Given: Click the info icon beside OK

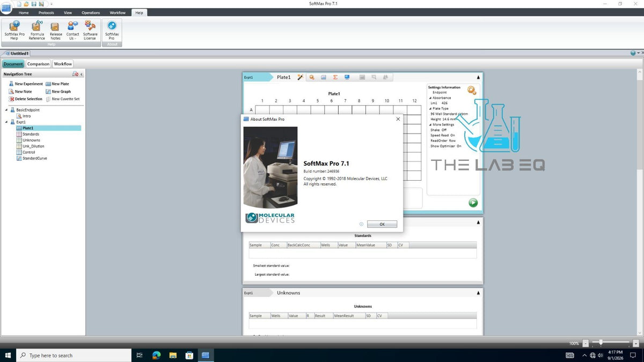Looking at the screenshot, I should (x=361, y=224).
